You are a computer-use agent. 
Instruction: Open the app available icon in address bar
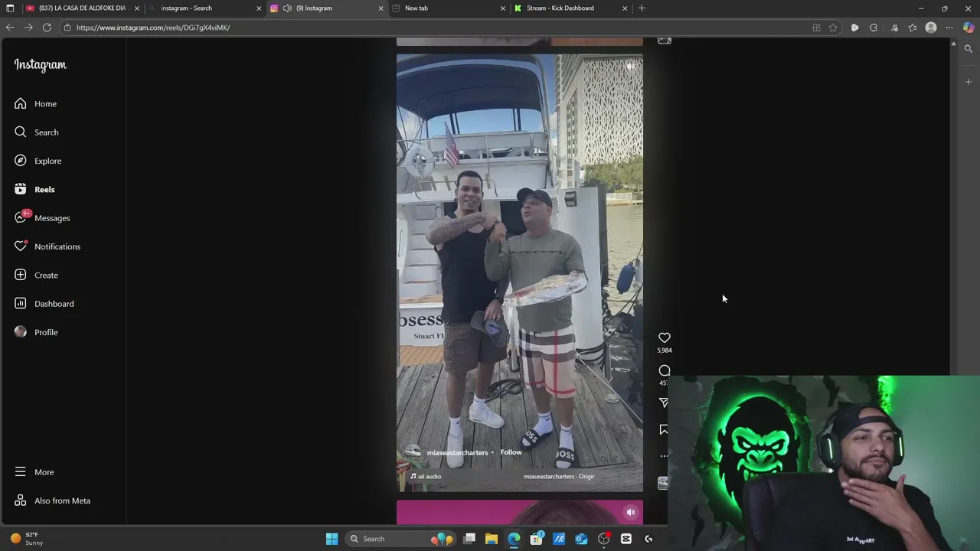(816, 28)
